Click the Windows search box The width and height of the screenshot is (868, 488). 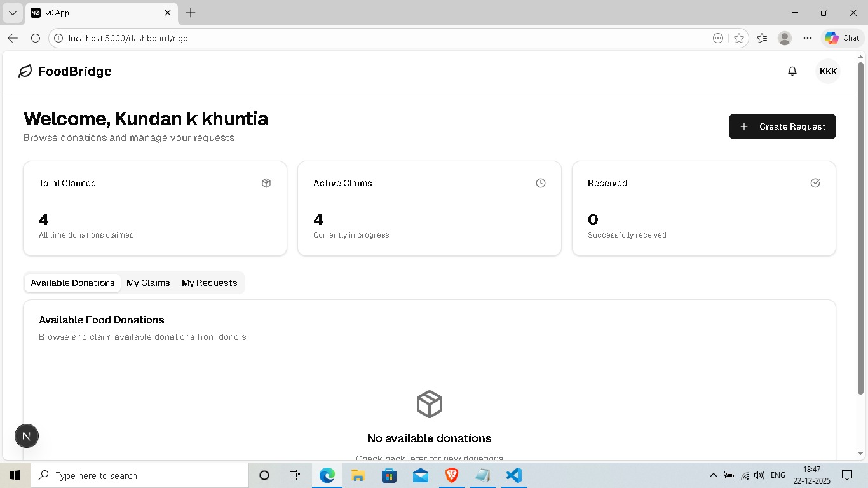tap(140, 475)
